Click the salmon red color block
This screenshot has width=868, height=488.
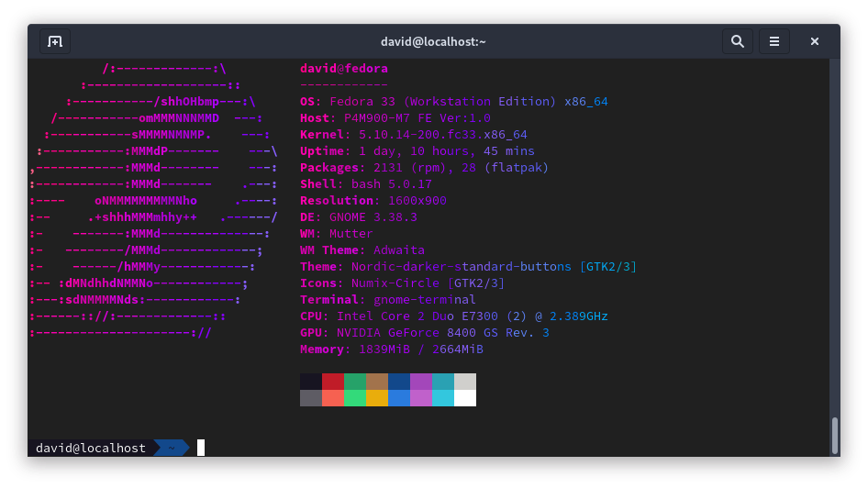pos(333,398)
